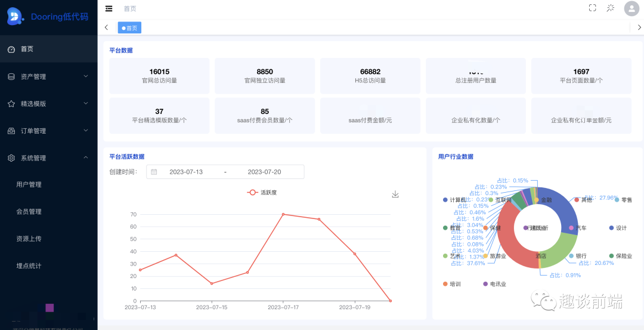This screenshot has height=330, width=644.
Task: Click the 总注册用户数量 card
Action: (476, 76)
